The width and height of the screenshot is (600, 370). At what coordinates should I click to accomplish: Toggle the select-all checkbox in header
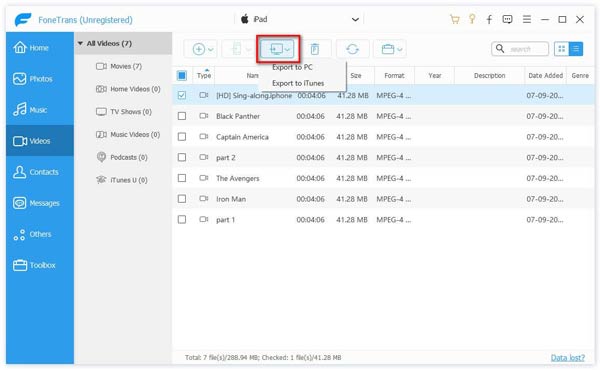(182, 75)
